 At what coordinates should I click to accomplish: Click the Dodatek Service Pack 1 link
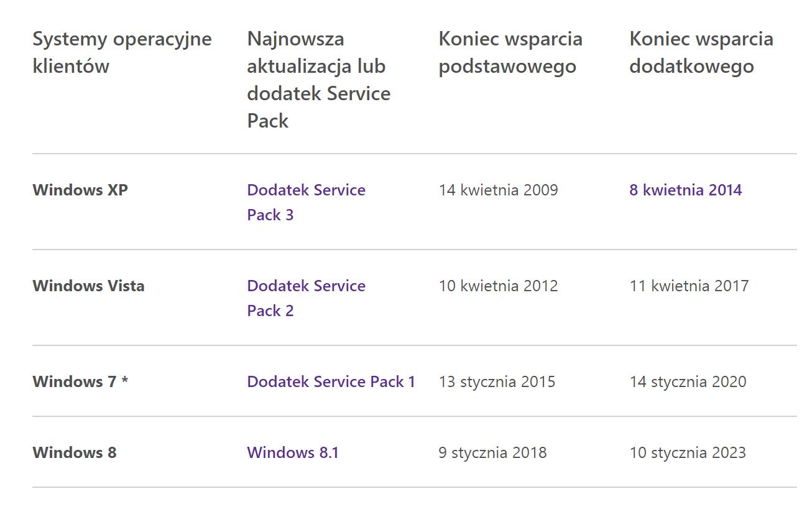tap(331, 381)
